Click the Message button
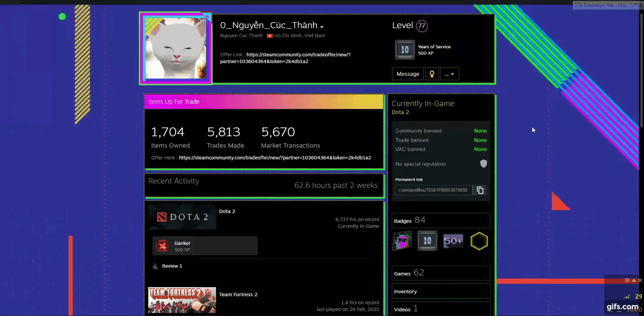The width and height of the screenshot is (644, 316). coord(408,74)
